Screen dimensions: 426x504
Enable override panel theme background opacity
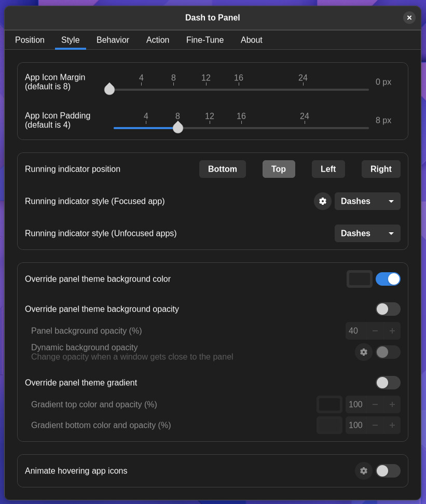tap(388, 309)
